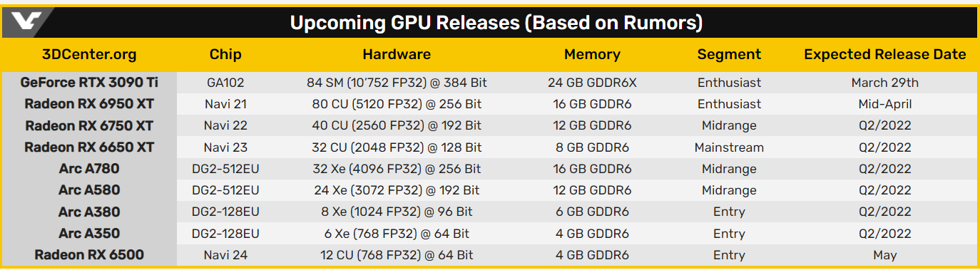Click the GA102 chip cell
980x270 pixels.
click(225, 83)
